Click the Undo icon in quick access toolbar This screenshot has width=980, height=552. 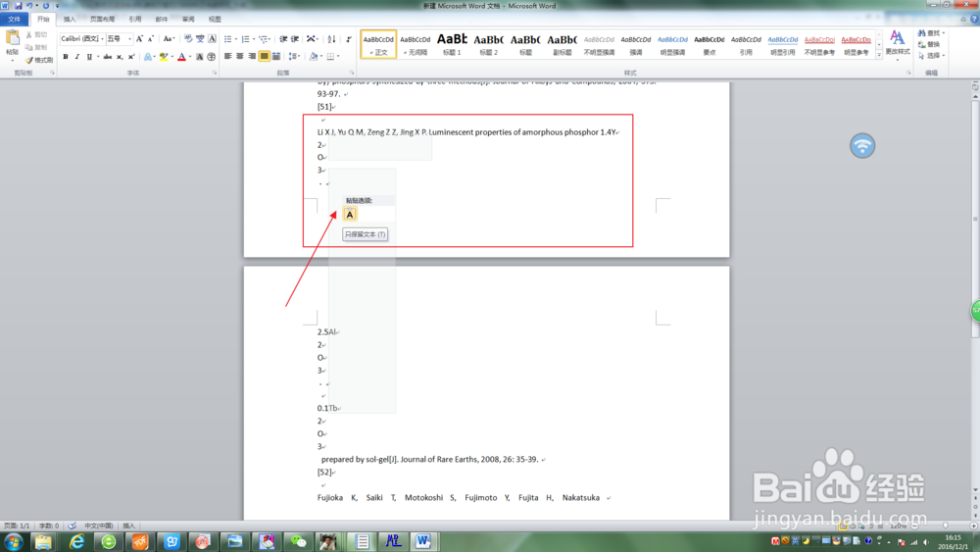(x=28, y=6)
